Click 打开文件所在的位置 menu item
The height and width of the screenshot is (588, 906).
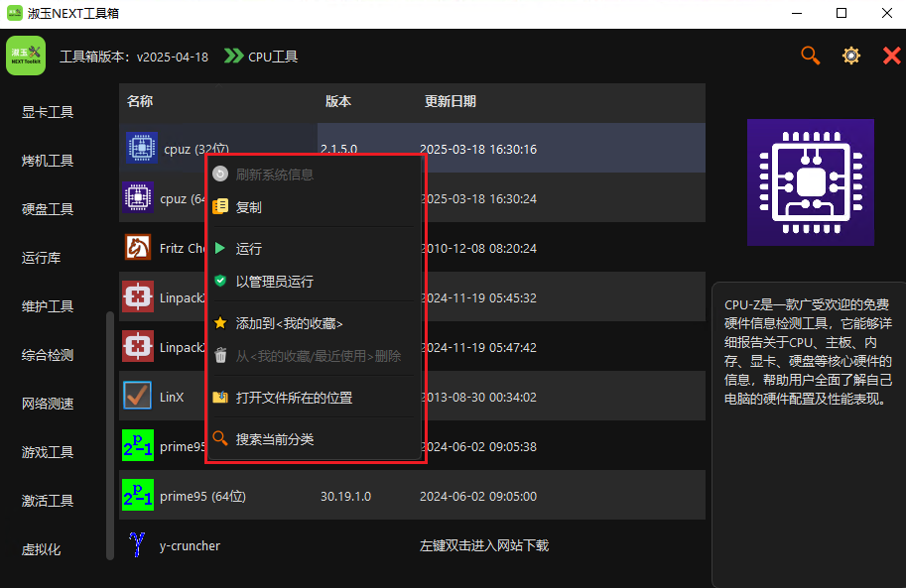click(294, 398)
